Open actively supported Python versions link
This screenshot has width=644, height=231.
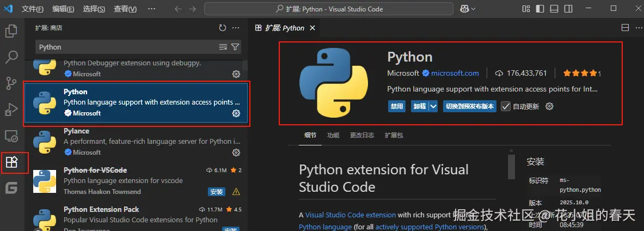[x=430, y=227]
